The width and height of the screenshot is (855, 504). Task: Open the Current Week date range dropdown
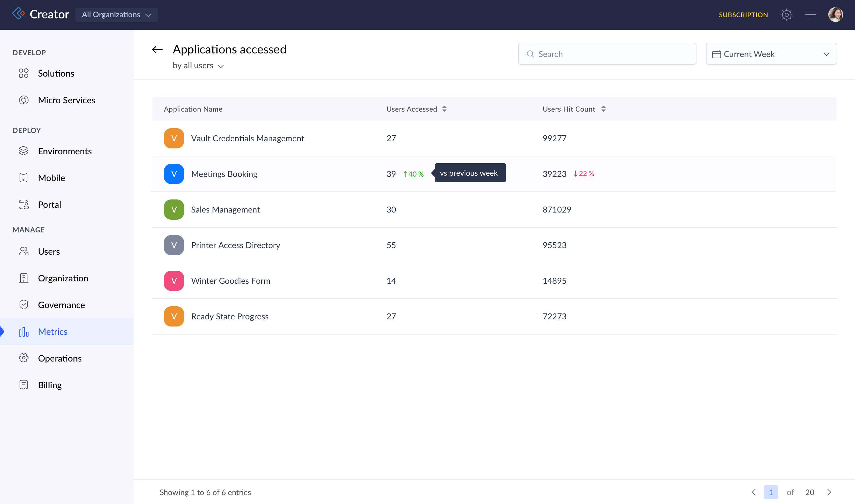(771, 54)
